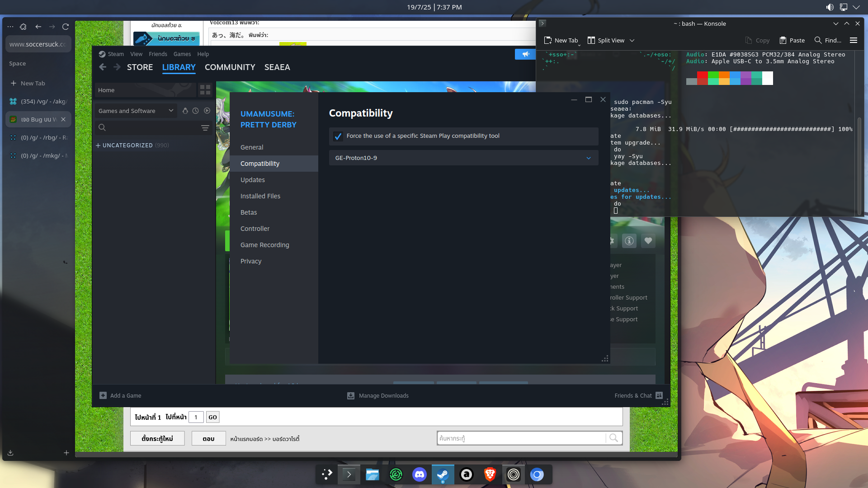Open Friends & Chat in Steam
Image resolution: width=868 pixels, height=488 pixels.
(x=638, y=395)
